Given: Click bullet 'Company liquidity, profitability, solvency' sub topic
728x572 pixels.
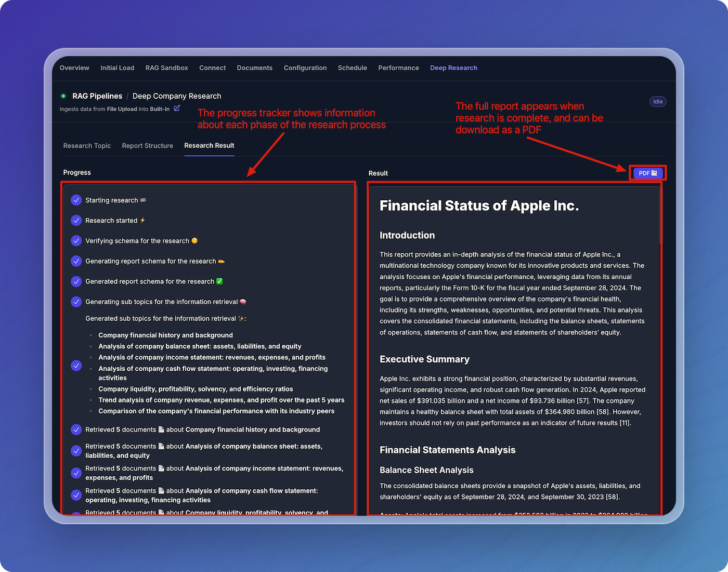Looking at the screenshot, I should (196, 389).
